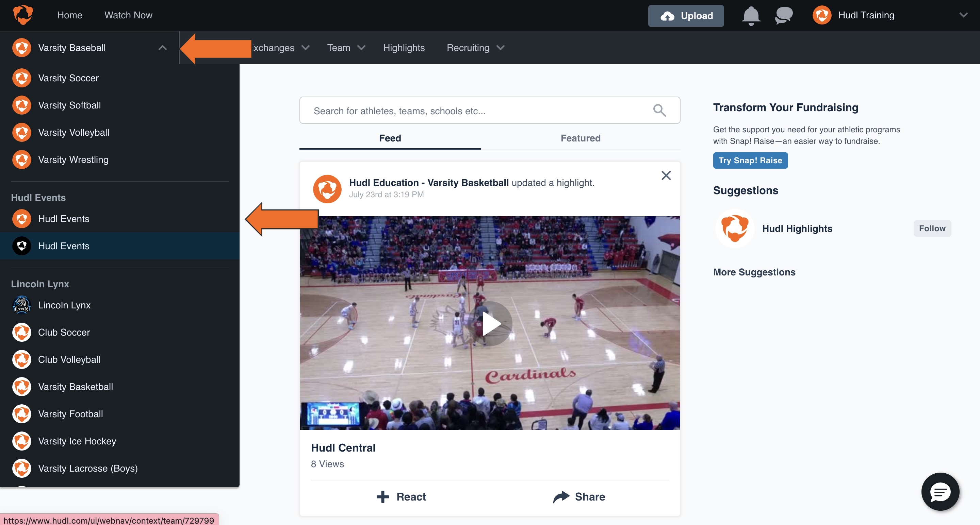
Task: Open the support chat bubble button
Action: click(940, 492)
